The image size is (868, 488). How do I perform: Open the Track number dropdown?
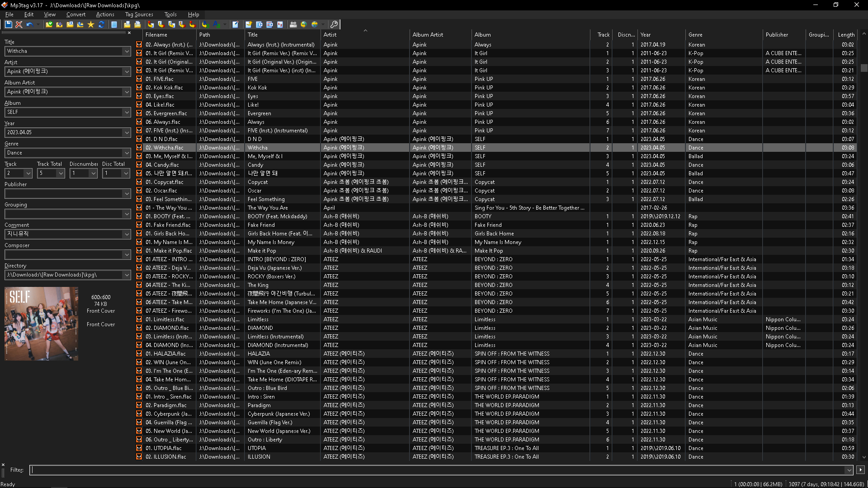(x=28, y=174)
